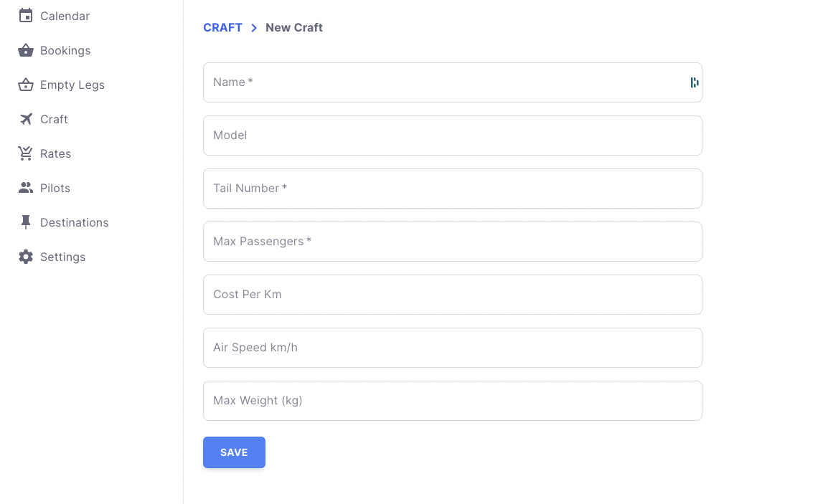Click the Bookings basket icon
The image size is (823, 504).
pos(26,50)
